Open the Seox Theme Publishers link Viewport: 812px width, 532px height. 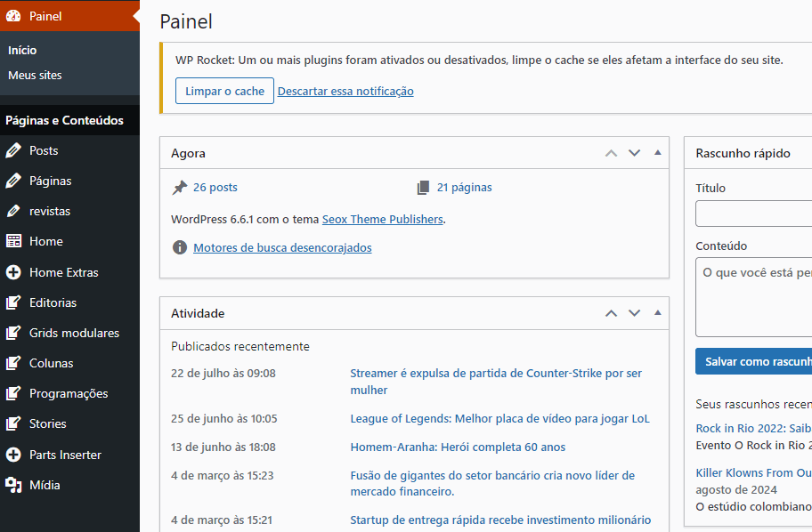pyautogui.click(x=382, y=220)
